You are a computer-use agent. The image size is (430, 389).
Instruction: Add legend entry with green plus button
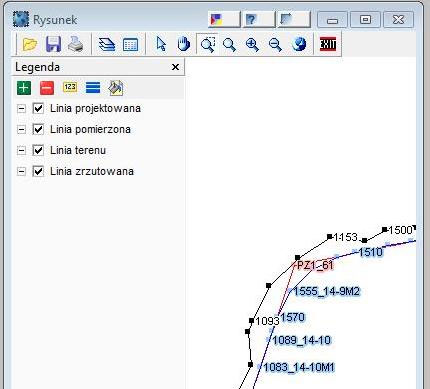pos(24,88)
